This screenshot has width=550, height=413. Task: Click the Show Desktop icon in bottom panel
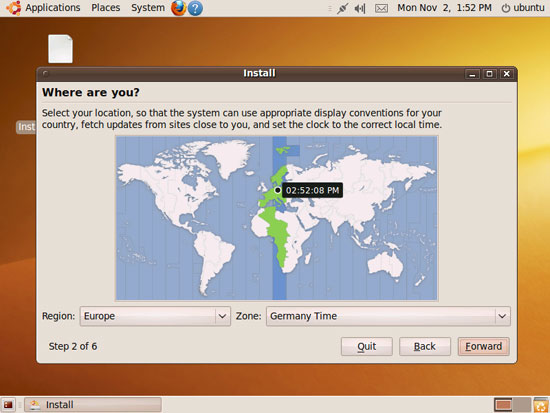pos(8,405)
